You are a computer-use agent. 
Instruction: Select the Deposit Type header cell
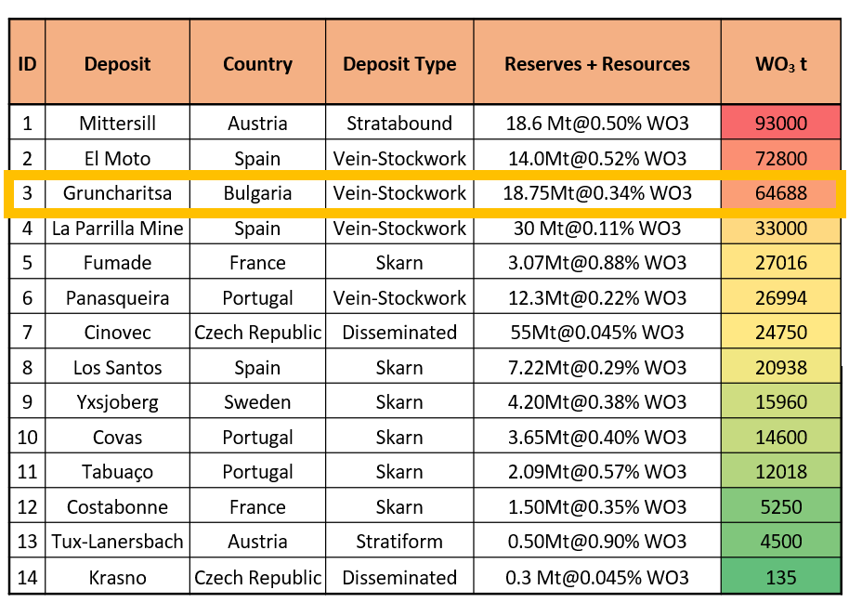399,64
